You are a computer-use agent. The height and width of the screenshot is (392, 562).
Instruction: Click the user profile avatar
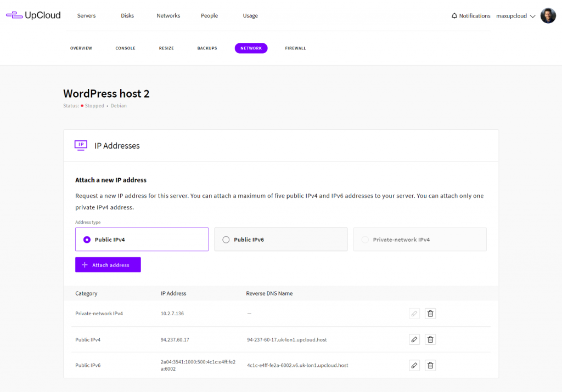[548, 15]
